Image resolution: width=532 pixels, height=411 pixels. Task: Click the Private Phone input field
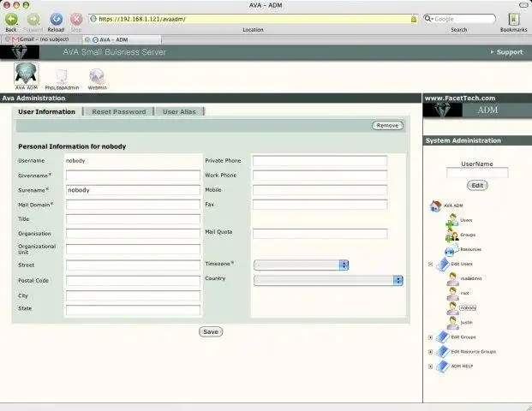(x=320, y=161)
